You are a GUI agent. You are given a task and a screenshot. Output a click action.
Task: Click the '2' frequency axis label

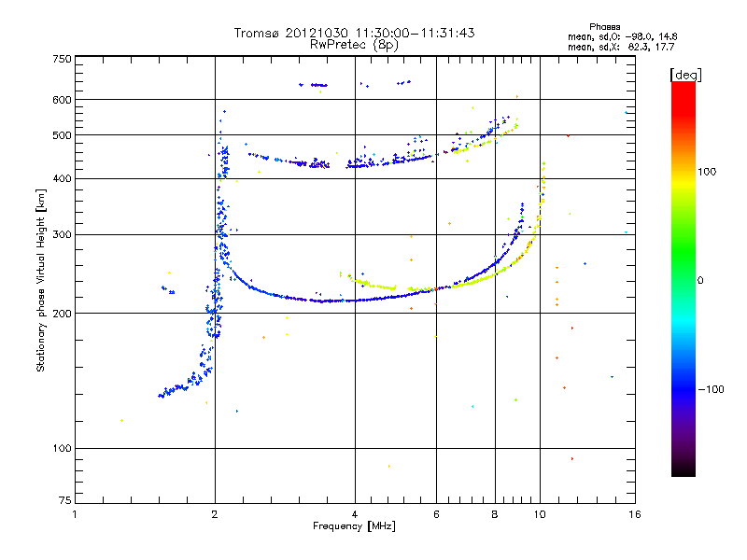click(215, 514)
